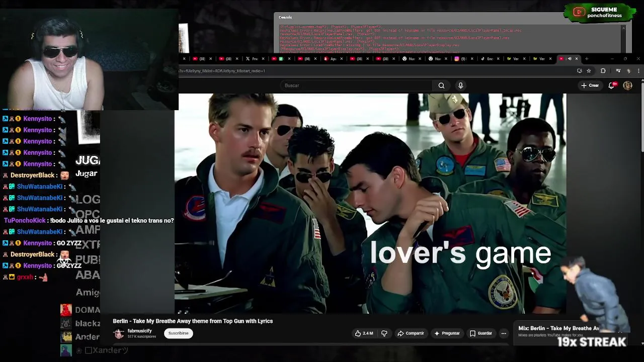Open the browser extensions puzzle icon

point(603,71)
